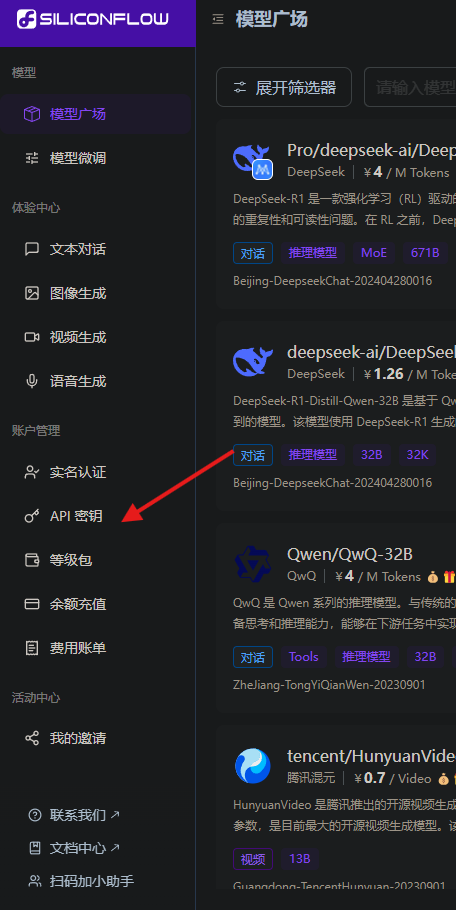Click the SiliconFlow logo icon
456x910 pixels.
[26, 19]
